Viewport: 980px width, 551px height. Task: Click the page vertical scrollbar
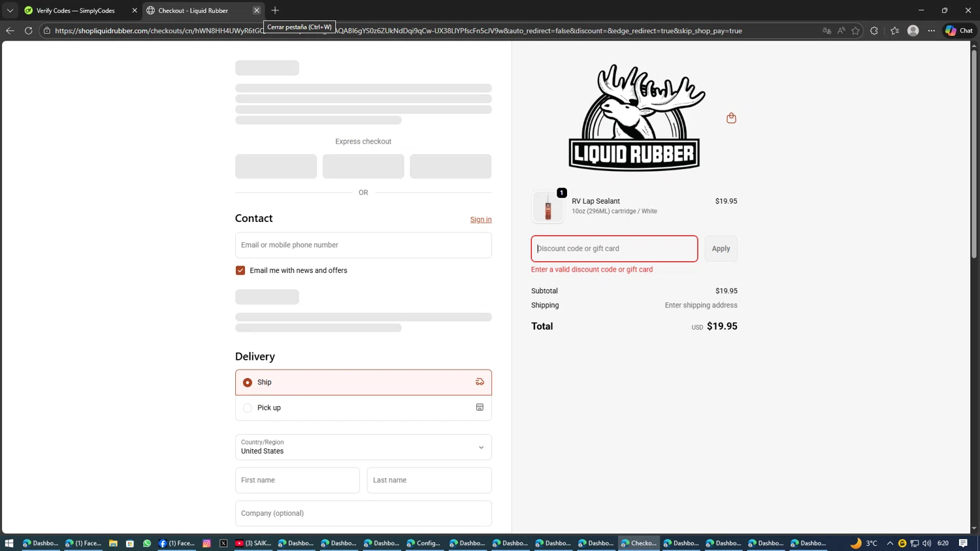974,153
